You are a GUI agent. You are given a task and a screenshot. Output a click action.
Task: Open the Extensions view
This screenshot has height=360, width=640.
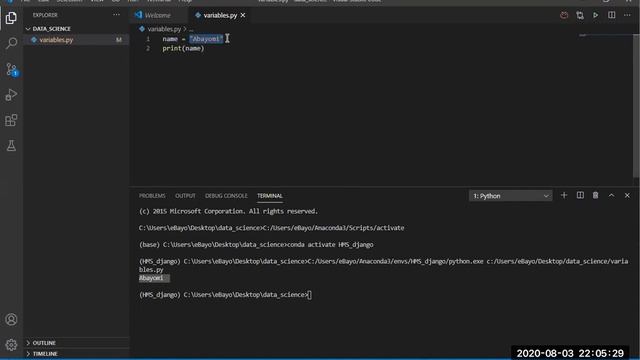11,120
